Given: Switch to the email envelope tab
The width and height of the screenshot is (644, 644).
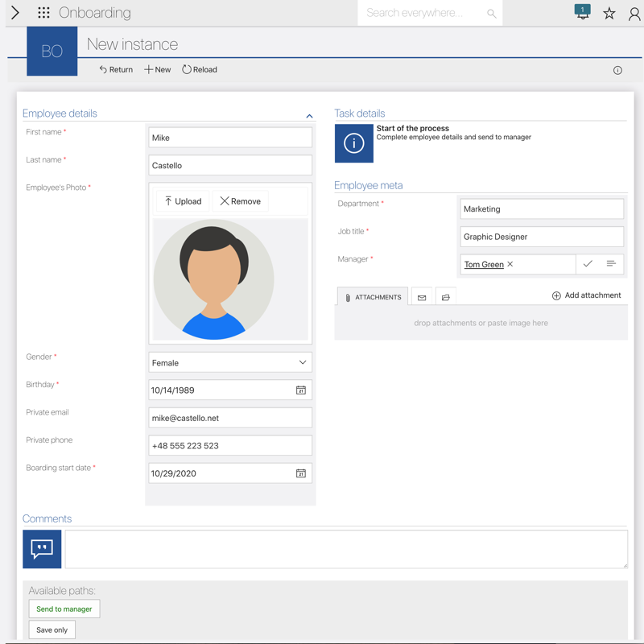Looking at the screenshot, I should click(x=422, y=298).
